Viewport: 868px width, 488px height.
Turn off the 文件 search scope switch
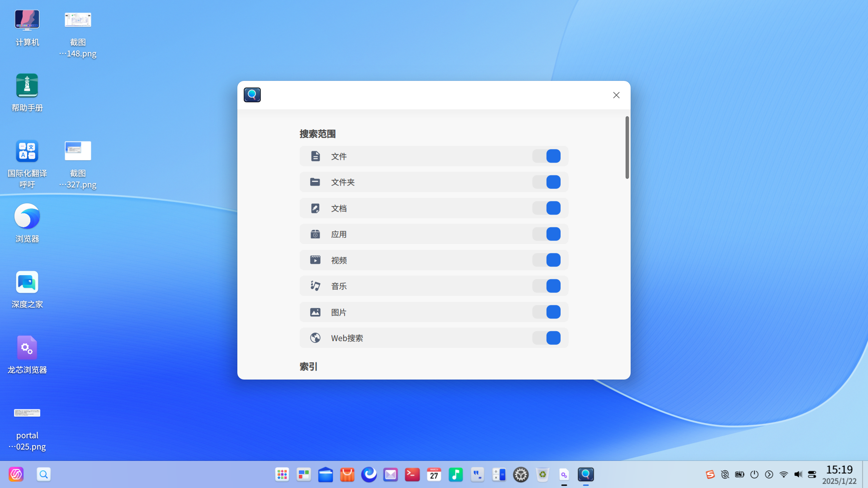pos(547,156)
